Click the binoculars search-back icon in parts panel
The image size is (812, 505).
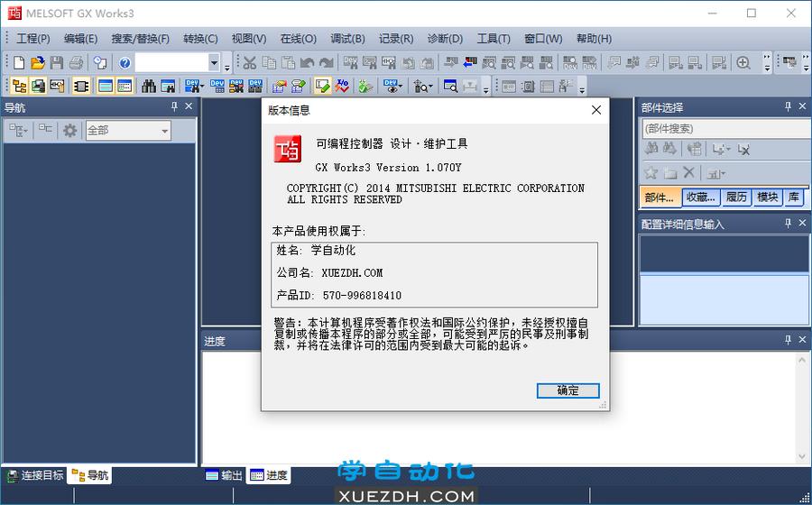click(x=651, y=149)
